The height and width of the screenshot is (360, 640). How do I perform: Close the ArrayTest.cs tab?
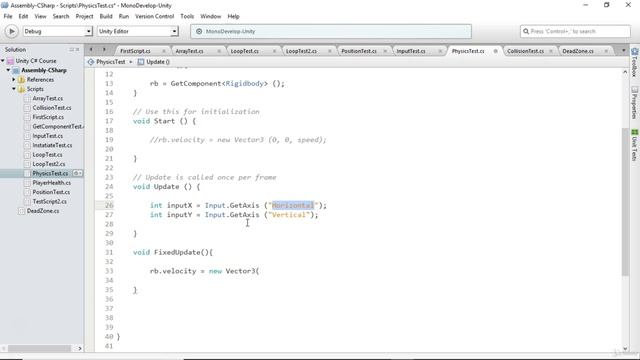219,51
